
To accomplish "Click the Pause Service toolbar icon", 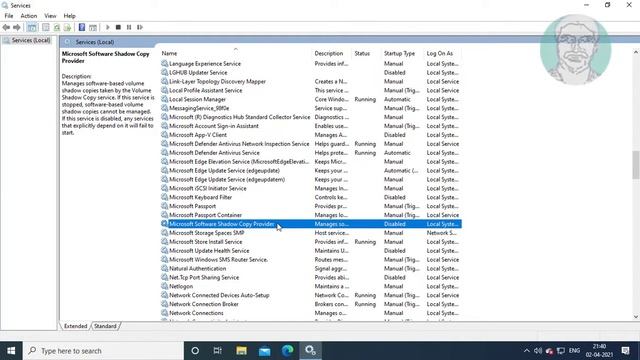I will click(x=129, y=27).
